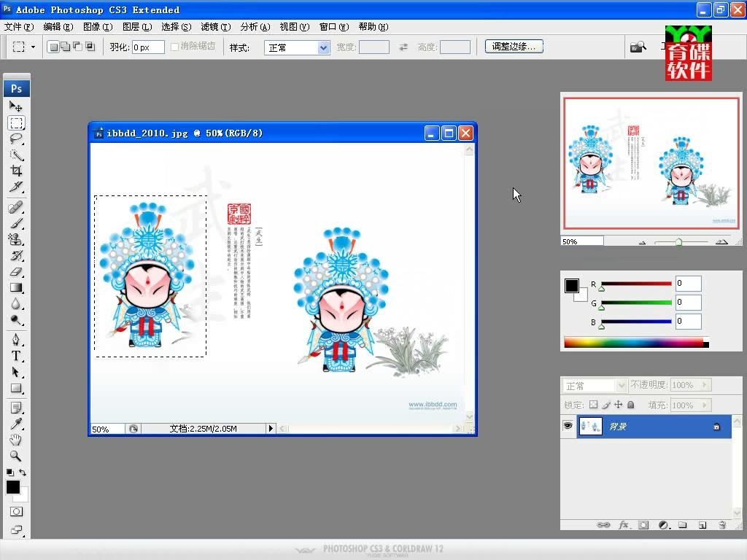Reset default foreground and background colors
747x560 pixels.
pos(9,472)
